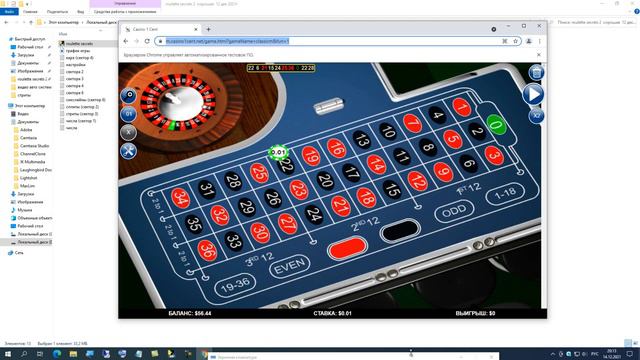Select the Casino 1 Cent tab

[161, 29]
